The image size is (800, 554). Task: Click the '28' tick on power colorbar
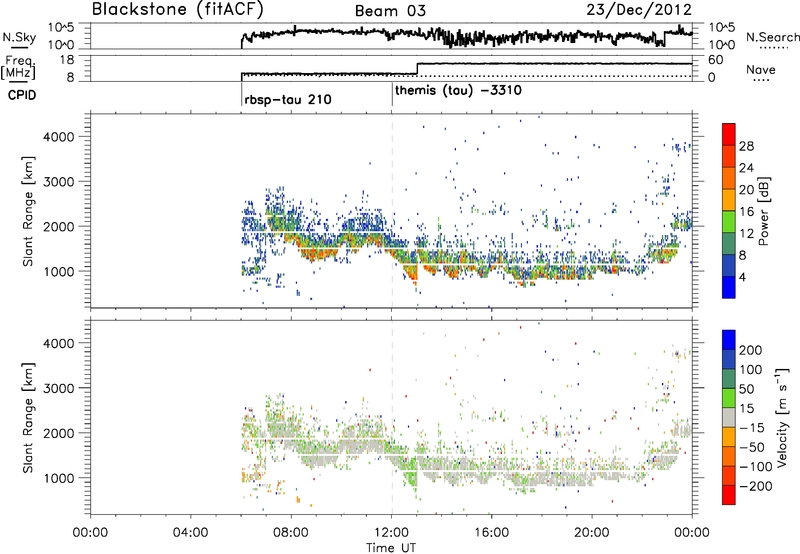[x=746, y=146]
